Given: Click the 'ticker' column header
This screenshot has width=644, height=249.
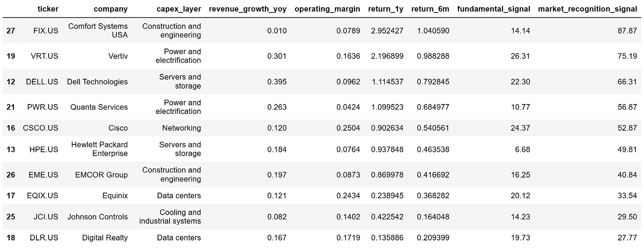Looking at the screenshot, I should click(48, 9).
